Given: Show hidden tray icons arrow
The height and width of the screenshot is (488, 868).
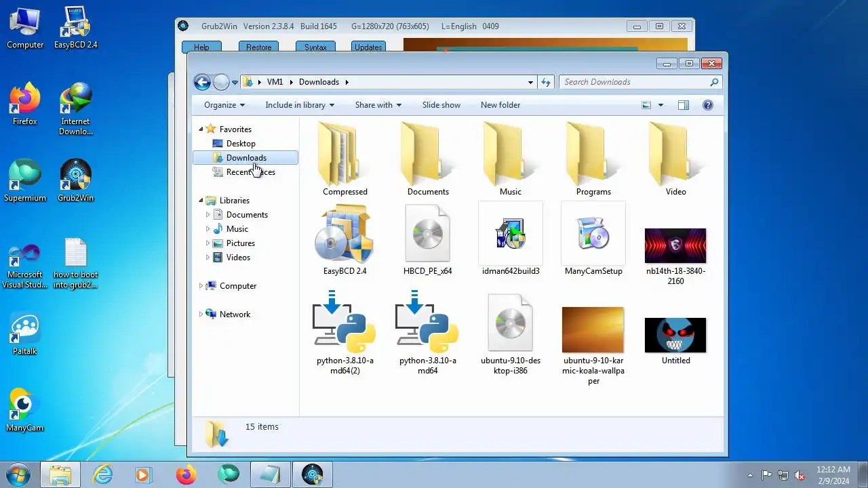Looking at the screenshot, I should pos(750,475).
